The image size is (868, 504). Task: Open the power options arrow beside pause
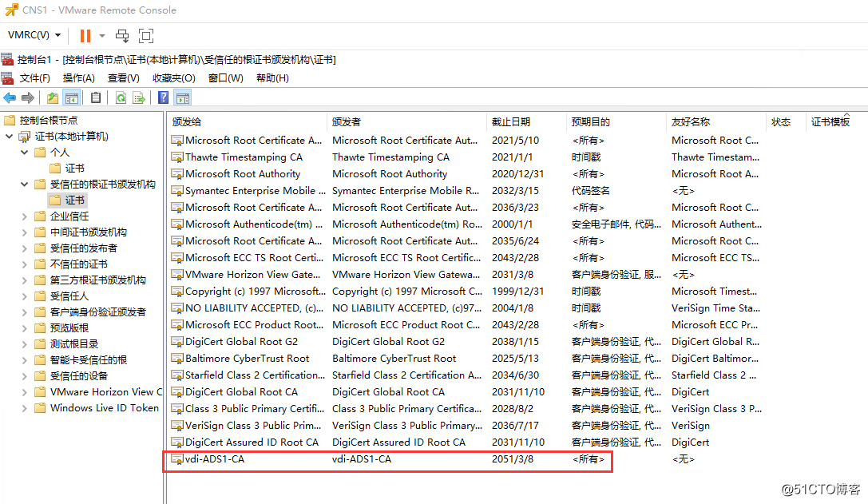[x=102, y=36]
